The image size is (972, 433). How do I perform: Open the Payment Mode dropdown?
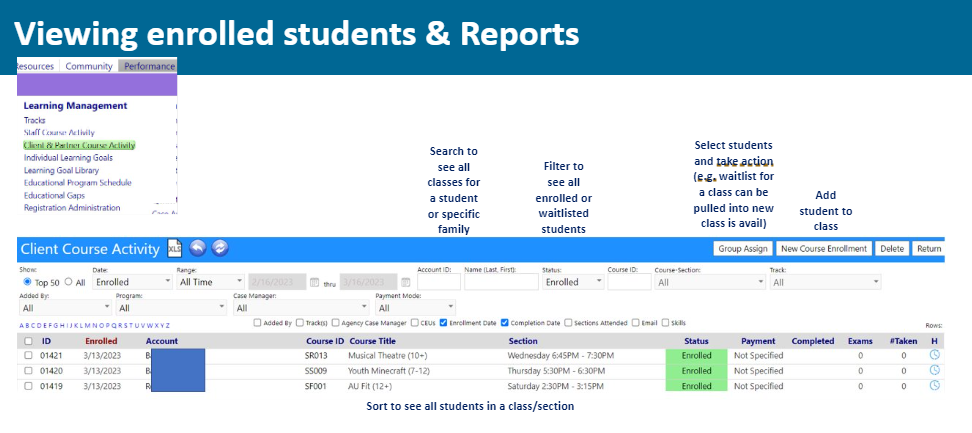[x=415, y=307]
